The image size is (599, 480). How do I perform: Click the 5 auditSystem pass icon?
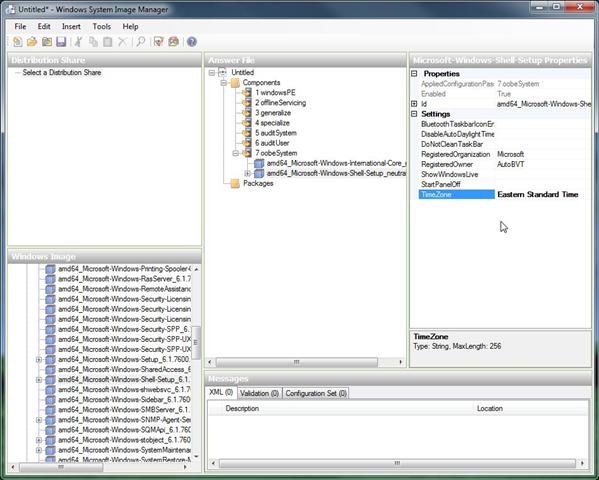[247, 133]
